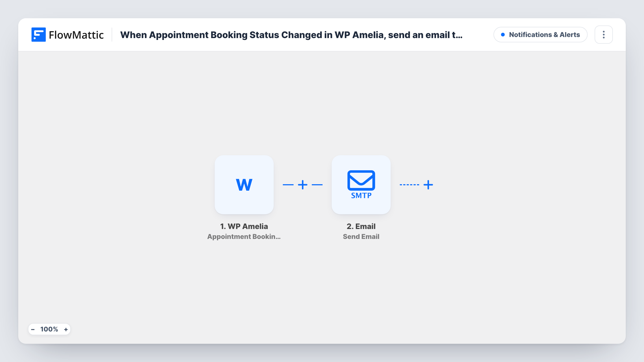
Task: Open the WP Amelia trigger node
Action: click(244, 185)
